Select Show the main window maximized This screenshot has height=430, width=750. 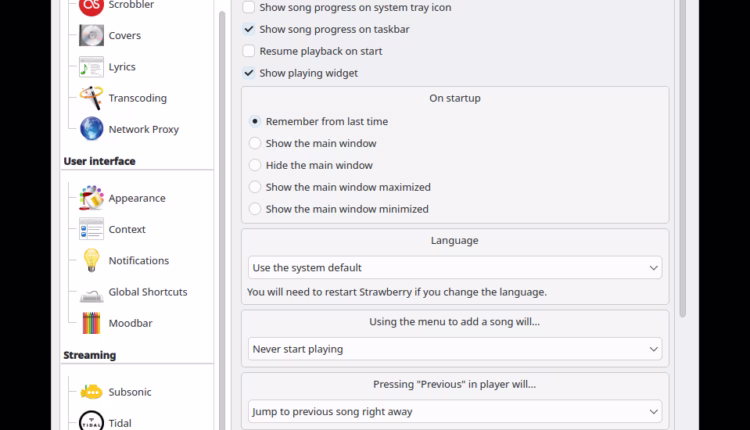point(255,187)
